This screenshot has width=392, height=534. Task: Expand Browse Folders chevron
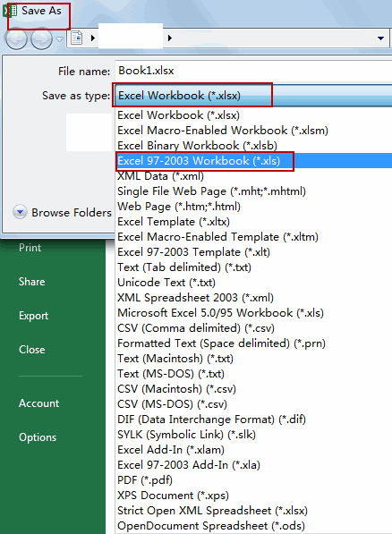coord(20,212)
